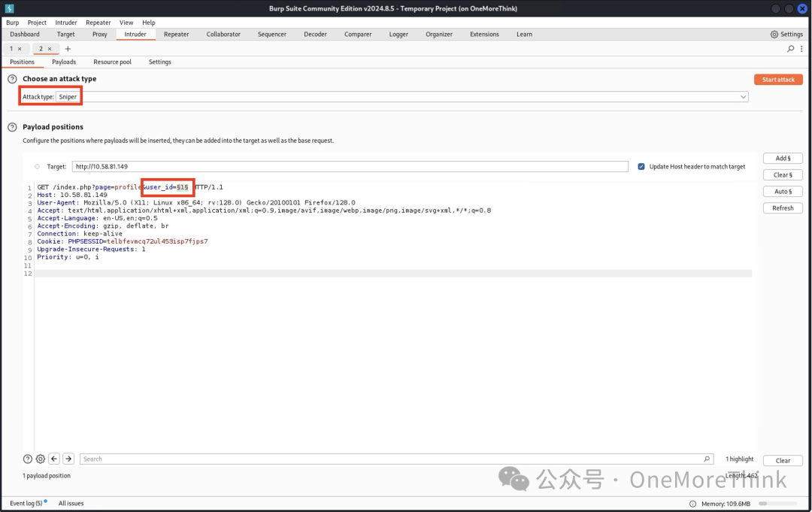The width and height of the screenshot is (812, 512).
Task: Open the Event log
Action: 26,503
